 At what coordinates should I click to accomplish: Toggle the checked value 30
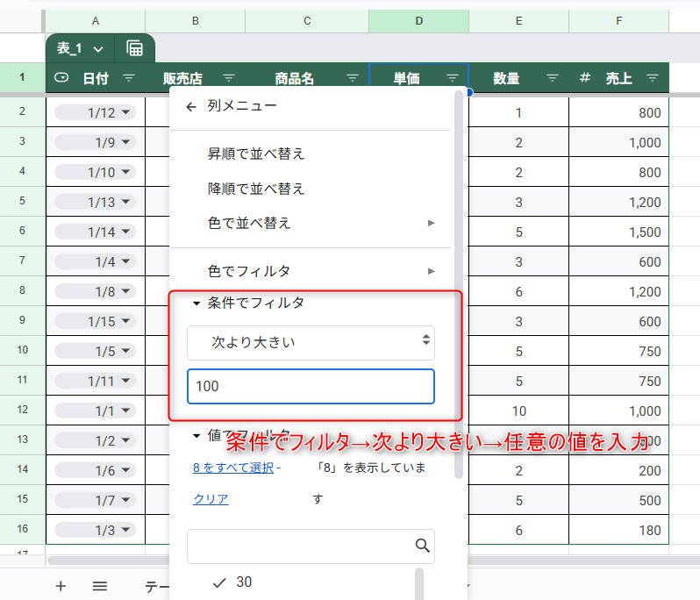[x=219, y=582]
